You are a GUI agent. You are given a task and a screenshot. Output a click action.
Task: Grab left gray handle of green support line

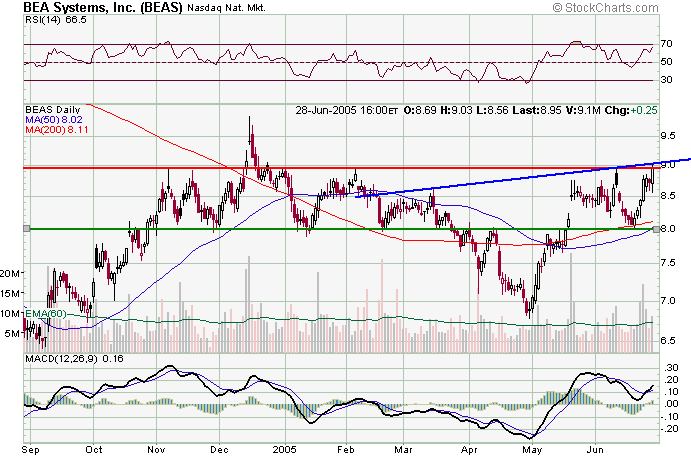pyautogui.click(x=26, y=229)
